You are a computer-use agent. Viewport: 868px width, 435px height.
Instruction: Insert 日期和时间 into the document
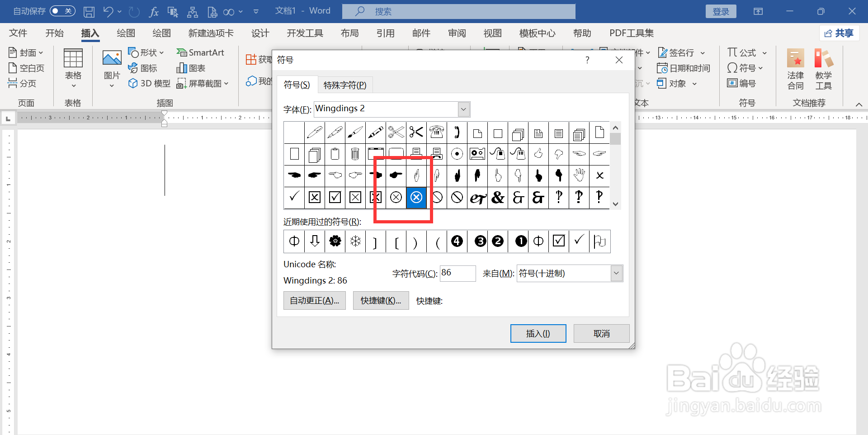tap(684, 68)
